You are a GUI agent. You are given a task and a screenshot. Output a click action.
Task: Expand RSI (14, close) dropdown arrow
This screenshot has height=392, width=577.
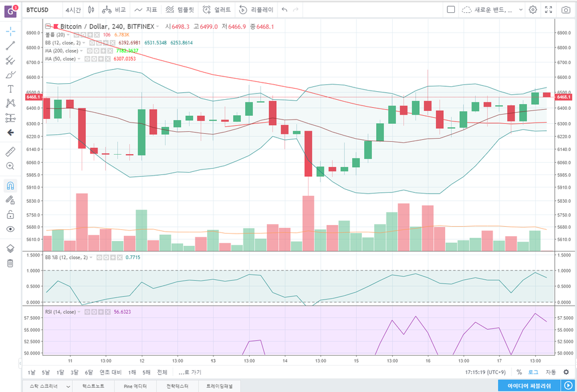[x=79, y=312]
